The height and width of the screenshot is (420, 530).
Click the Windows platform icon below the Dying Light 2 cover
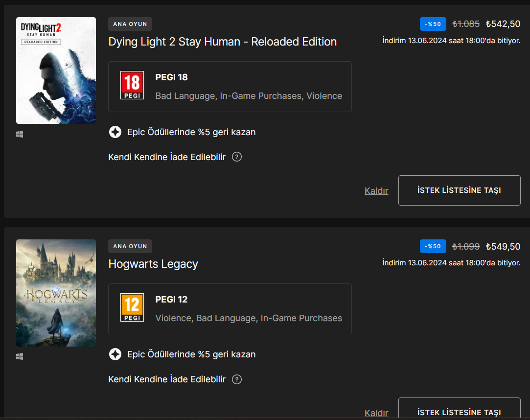[x=20, y=134]
